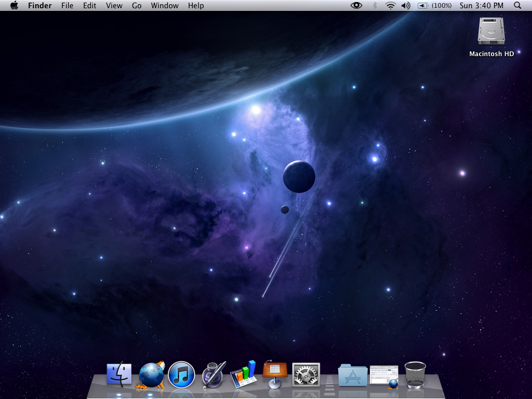532x399 pixels.
Task: Click the battery charging icon
Action: coord(422,5)
